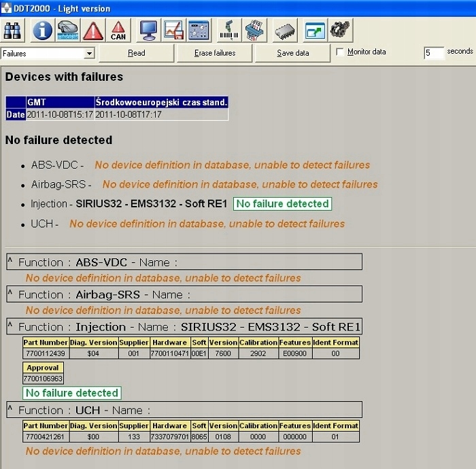Open the Failures dropdown list
The image size is (476, 469).
click(x=89, y=54)
